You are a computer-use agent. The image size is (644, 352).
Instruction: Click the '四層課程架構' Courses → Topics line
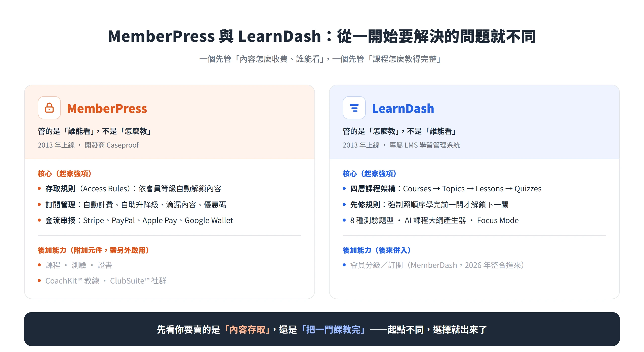(x=442, y=189)
